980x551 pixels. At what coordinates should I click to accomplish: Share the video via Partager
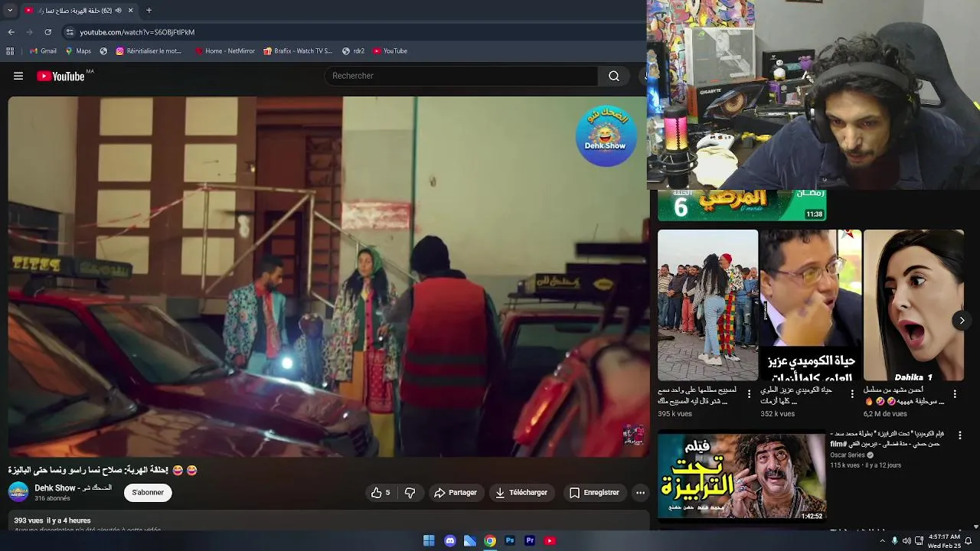(x=456, y=493)
